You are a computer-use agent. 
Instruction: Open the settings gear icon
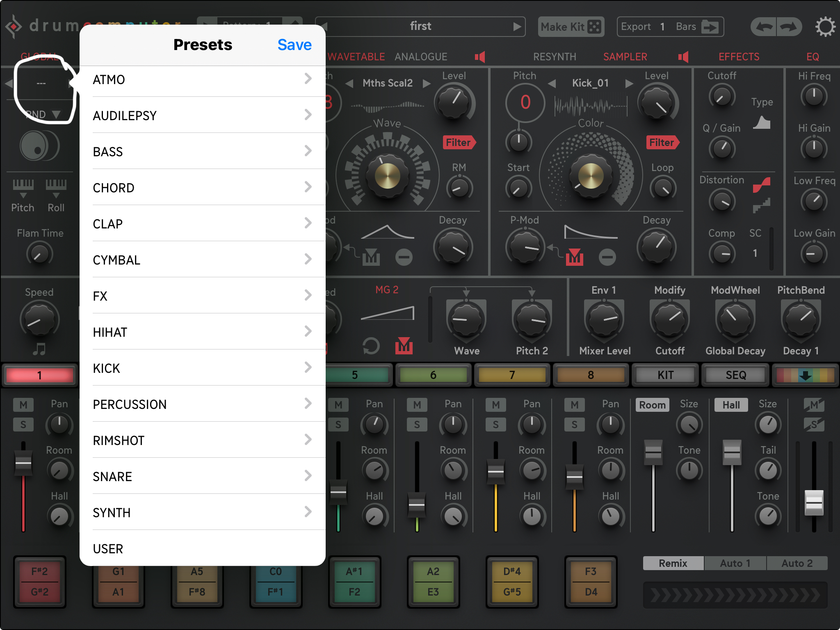coord(825,27)
